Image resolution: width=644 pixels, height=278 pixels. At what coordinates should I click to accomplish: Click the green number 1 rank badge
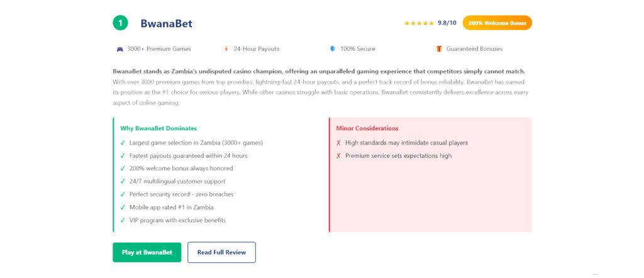tap(120, 23)
